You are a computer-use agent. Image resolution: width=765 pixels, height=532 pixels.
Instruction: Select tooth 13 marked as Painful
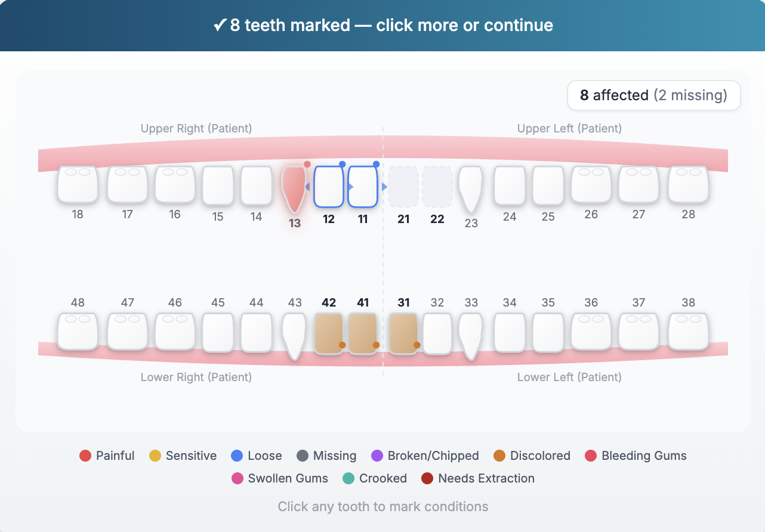click(294, 187)
